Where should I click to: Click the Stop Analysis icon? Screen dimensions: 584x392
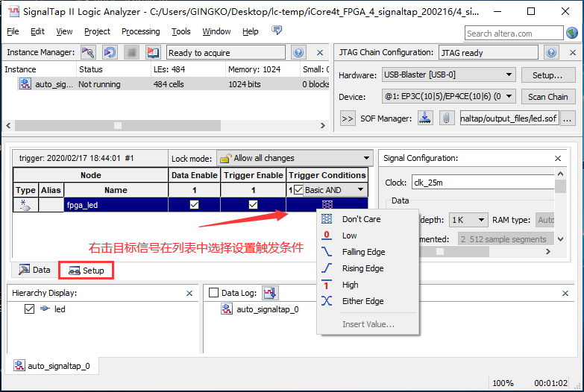coord(131,53)
